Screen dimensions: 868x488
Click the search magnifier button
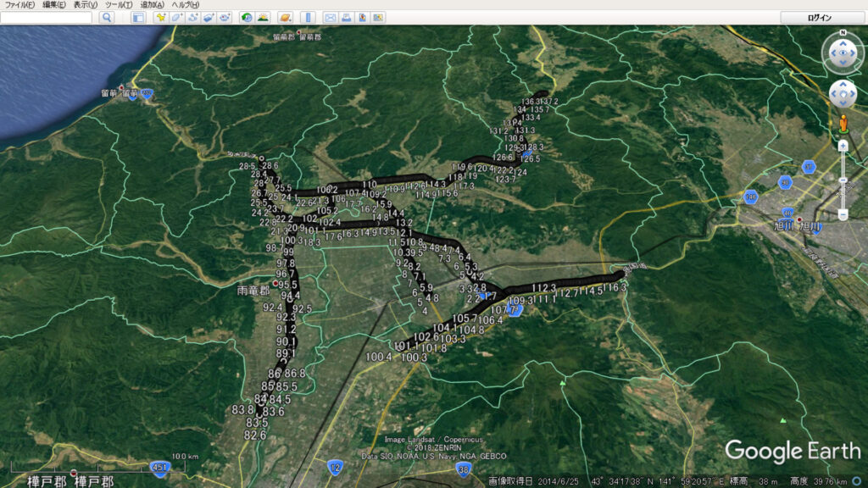point(107,18)
